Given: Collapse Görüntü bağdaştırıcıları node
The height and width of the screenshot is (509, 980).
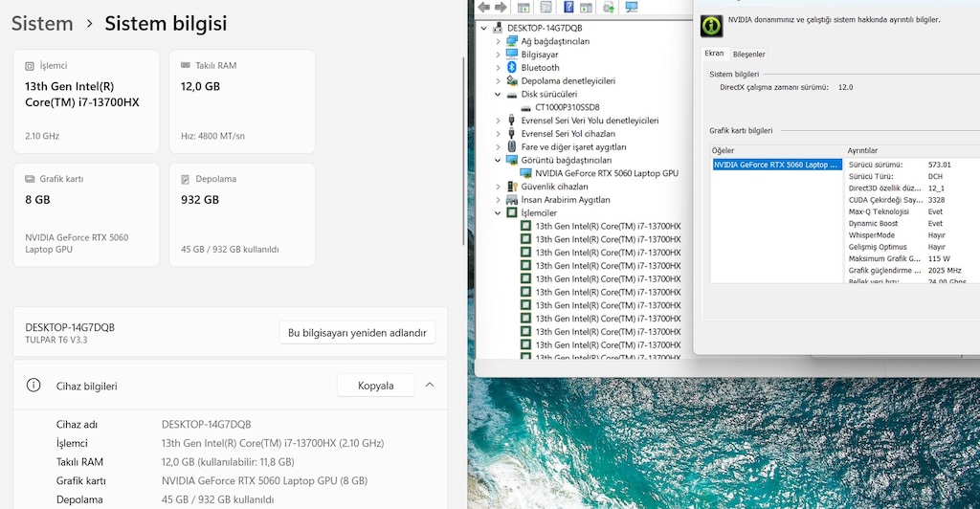Looking at the screenshot, I should click(x=498, y=160).
